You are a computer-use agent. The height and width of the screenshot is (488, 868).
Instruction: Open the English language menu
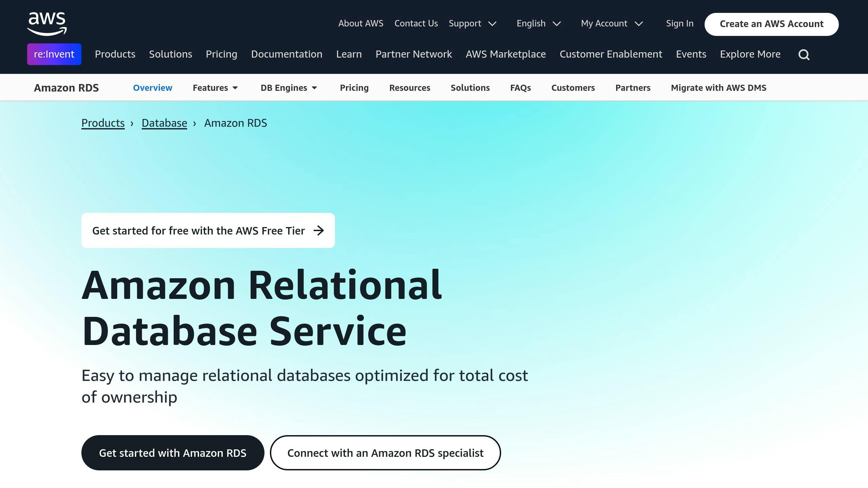click(x=531, y=23)
